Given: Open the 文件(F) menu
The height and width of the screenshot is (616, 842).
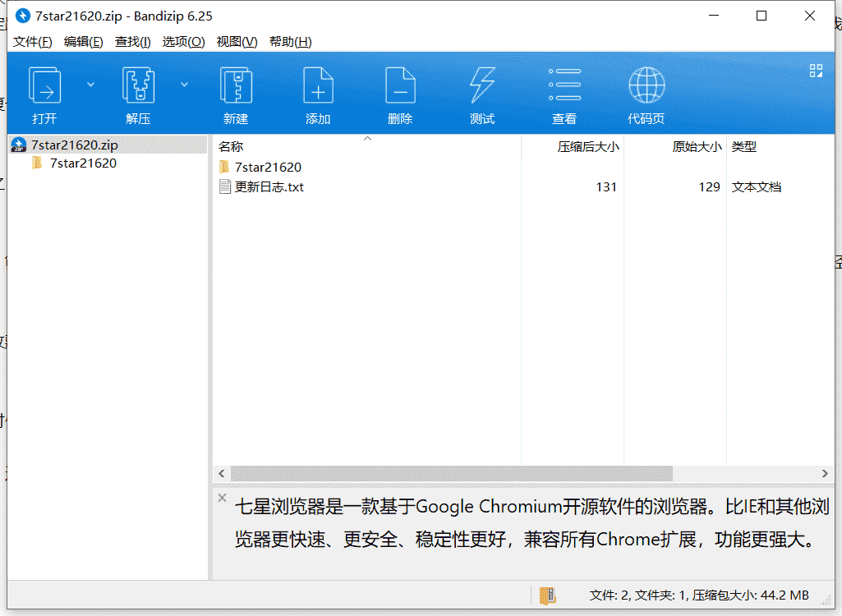Looking at the screenshot, I should 33,42.
